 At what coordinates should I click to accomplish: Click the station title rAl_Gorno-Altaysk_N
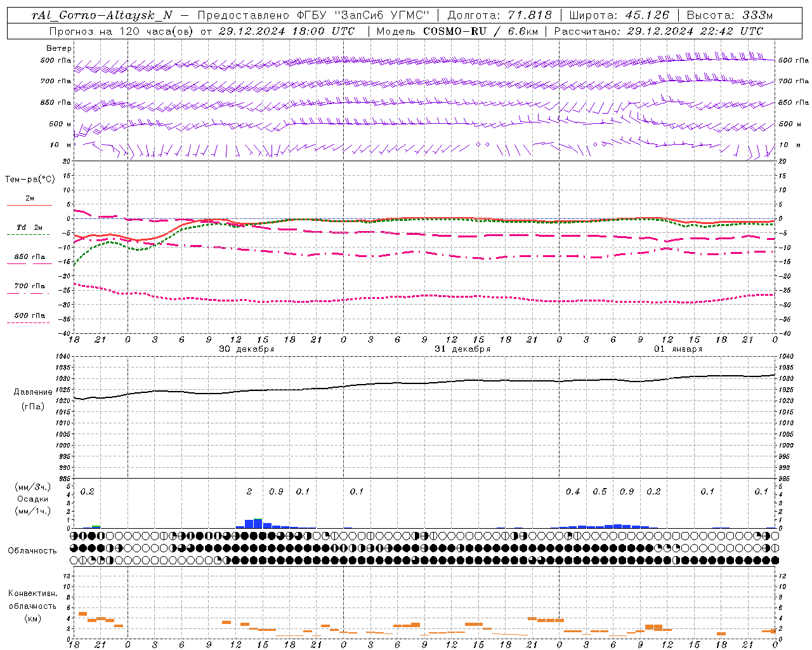coord(101,15)
